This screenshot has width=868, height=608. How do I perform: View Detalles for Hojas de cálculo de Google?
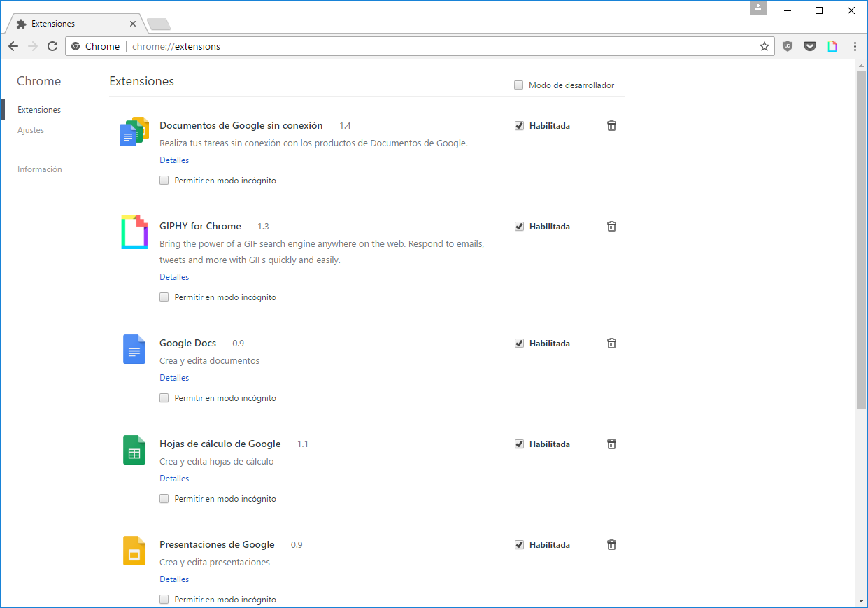point(174,479)
